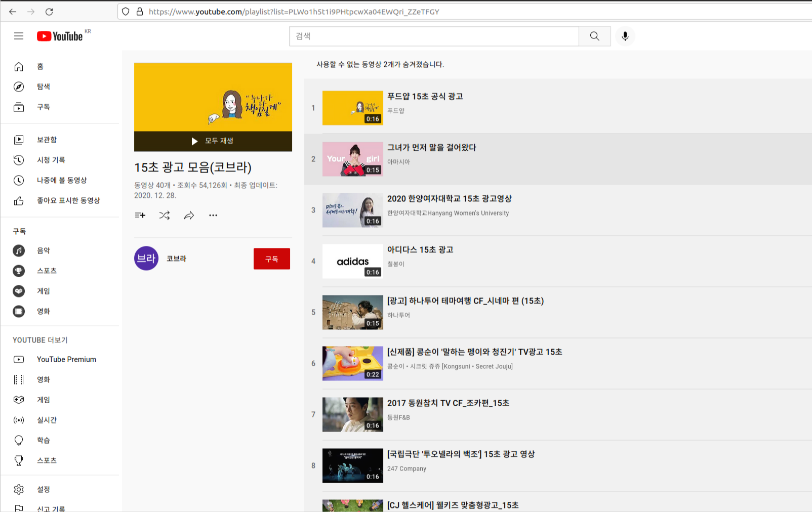Screen dimensions: 812x512
Task: Open Hanyang Women's University channel link
Action: (x=448, y=213)
